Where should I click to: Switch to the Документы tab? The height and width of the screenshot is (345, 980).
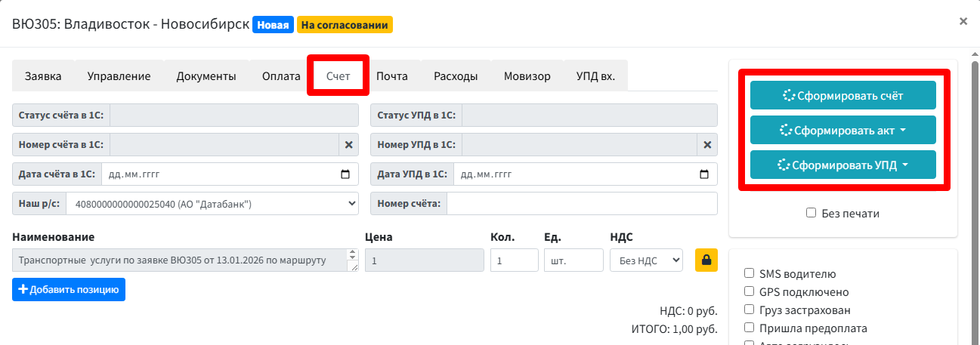[x=206, y=75]
